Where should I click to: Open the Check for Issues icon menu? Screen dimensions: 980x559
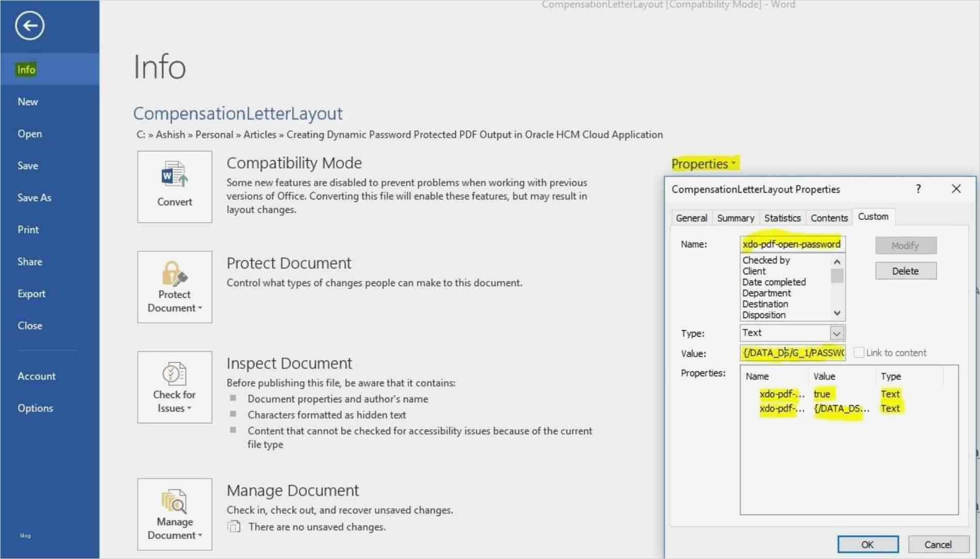(174, 387)
